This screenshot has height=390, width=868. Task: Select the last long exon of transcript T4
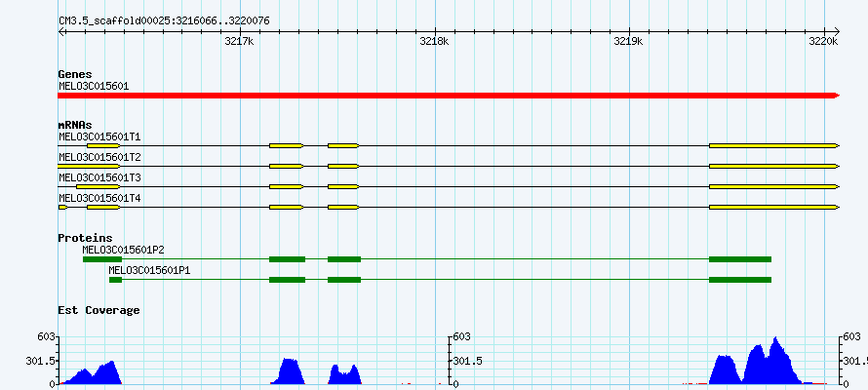pos(774,207)
